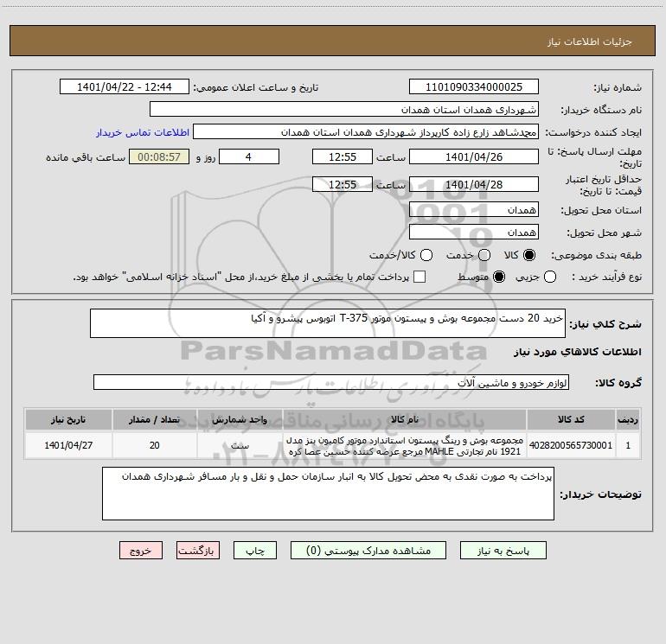Click the unit cell ست
Viewport: 666px width, 644px height.
tap(240, 445)
